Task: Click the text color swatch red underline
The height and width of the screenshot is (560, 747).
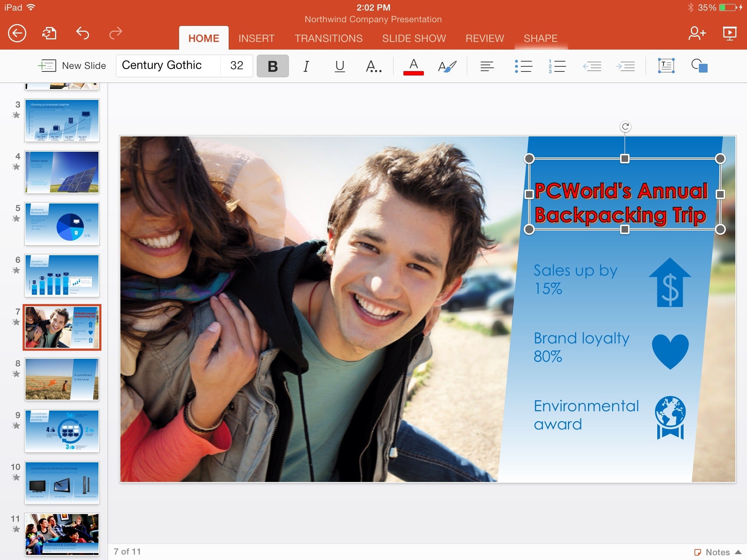Action: click(412, 65)
